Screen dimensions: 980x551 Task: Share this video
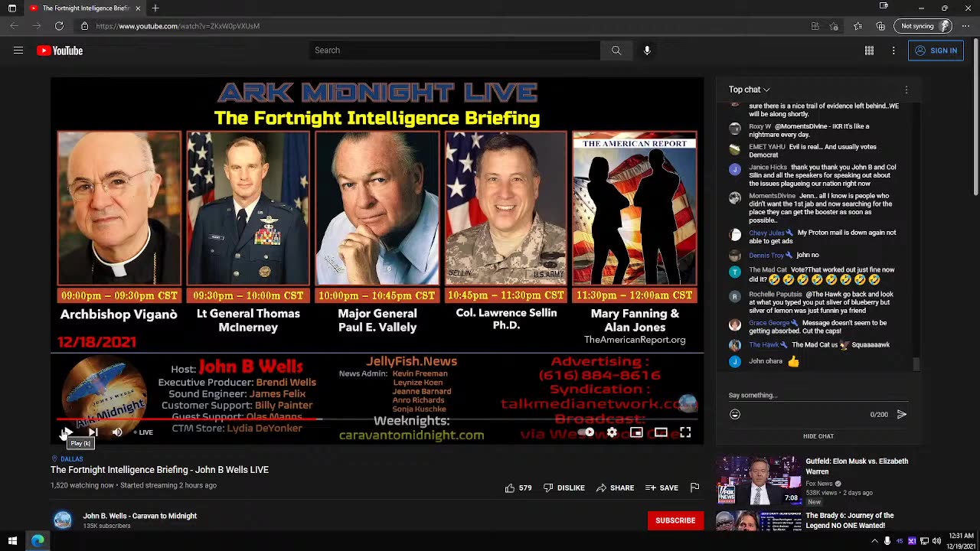pos(616,487)
